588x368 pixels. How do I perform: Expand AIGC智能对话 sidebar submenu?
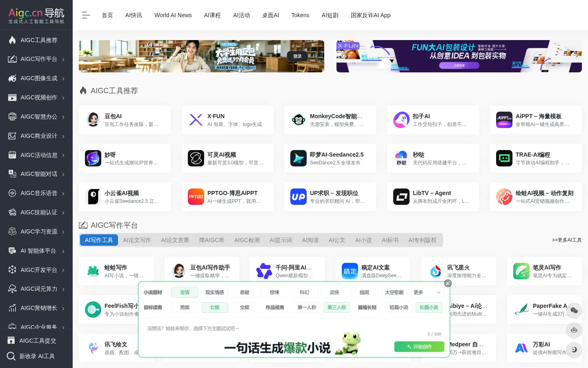pyautogui.click(x=63, y=175)
